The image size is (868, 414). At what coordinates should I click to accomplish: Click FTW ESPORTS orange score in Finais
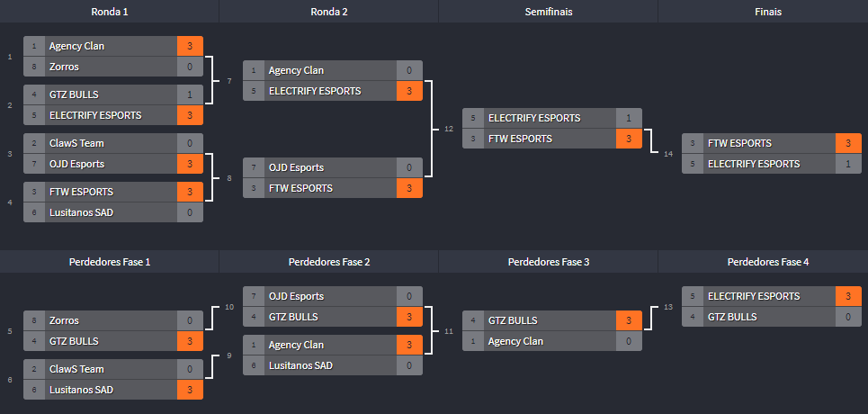click(848, 143)
